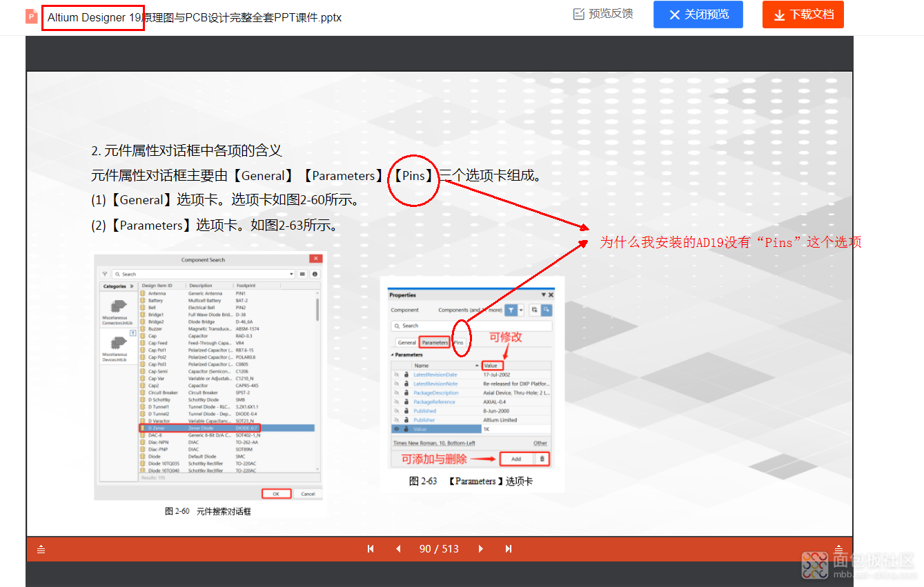Toggle the lock icon for Published
This screenshot has width=924, height=587.
(x=406, y=410)
